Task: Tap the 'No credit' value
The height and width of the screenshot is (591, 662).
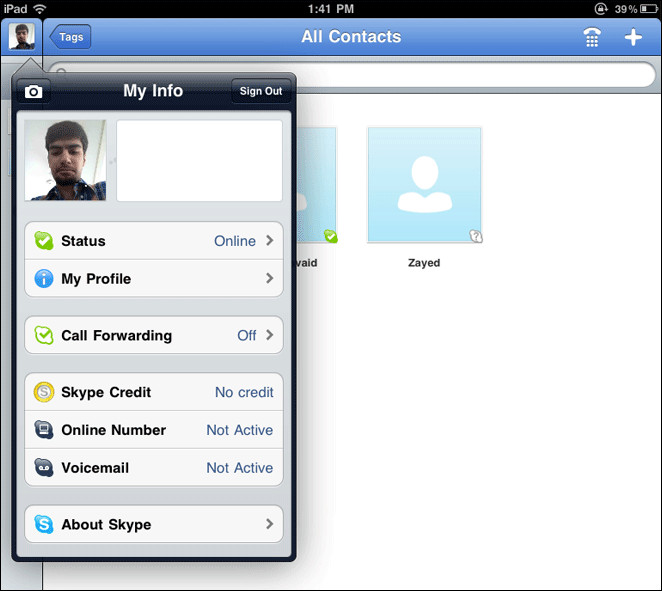Action: pos(244,392)
